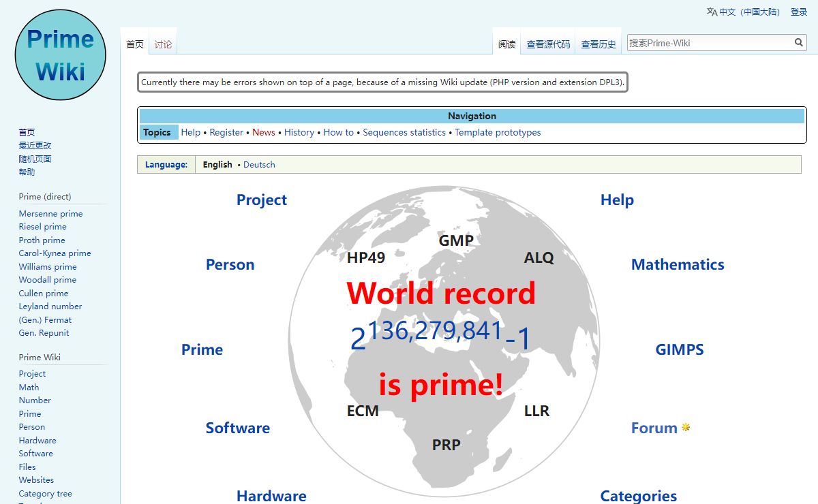Click the World record headline
The image size is (818, 504).
pyautogui.click(x=441, y=294)
